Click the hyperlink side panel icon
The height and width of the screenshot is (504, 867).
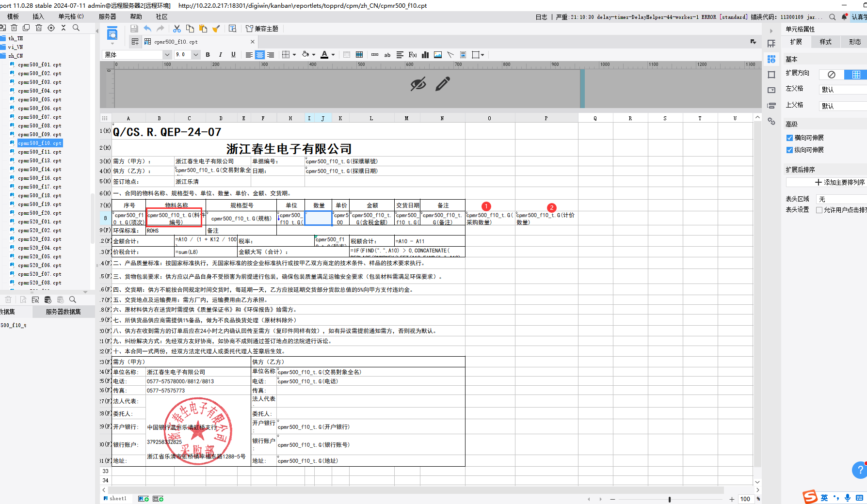click(x=771, y=121)
